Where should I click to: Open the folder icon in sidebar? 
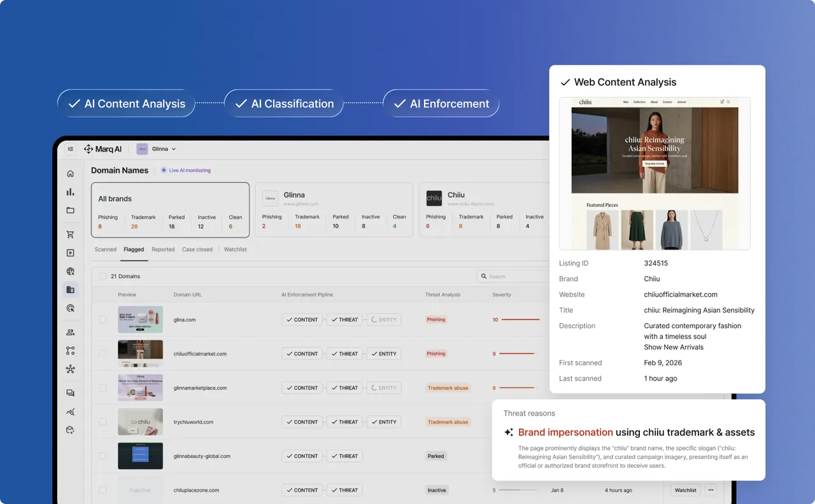71,210
